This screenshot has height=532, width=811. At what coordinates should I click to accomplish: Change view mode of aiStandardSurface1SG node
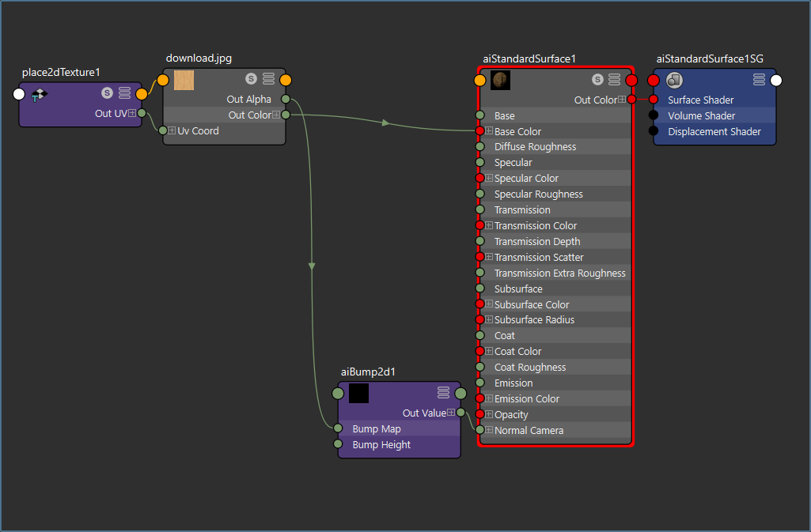point(759,80)
